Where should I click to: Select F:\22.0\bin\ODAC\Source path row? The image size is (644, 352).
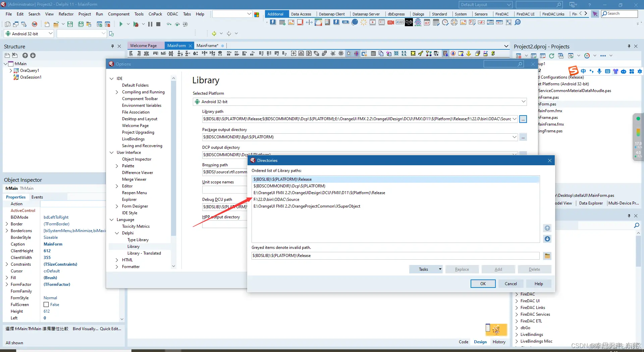pyautogui.click(x=395, y=200)
